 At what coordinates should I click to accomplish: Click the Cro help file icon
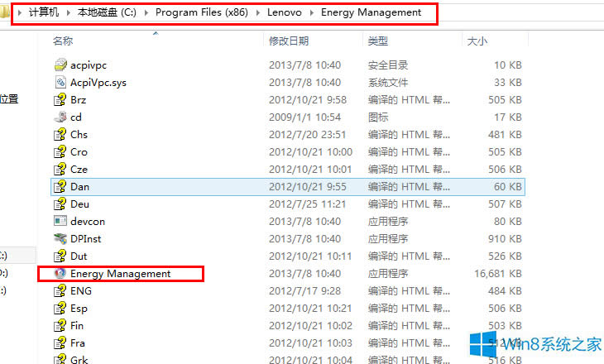pyautogui.click(x=60, y=151)
